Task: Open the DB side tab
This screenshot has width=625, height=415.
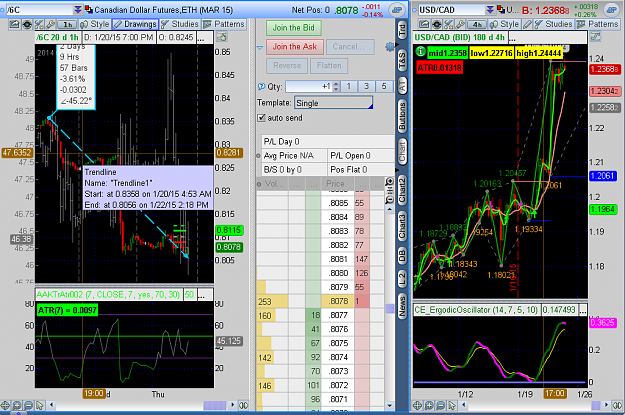Action: tap(402, 256)
